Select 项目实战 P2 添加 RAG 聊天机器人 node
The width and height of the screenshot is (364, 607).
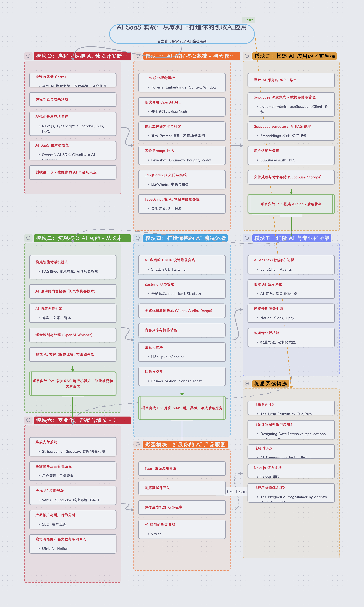point(73,384)
